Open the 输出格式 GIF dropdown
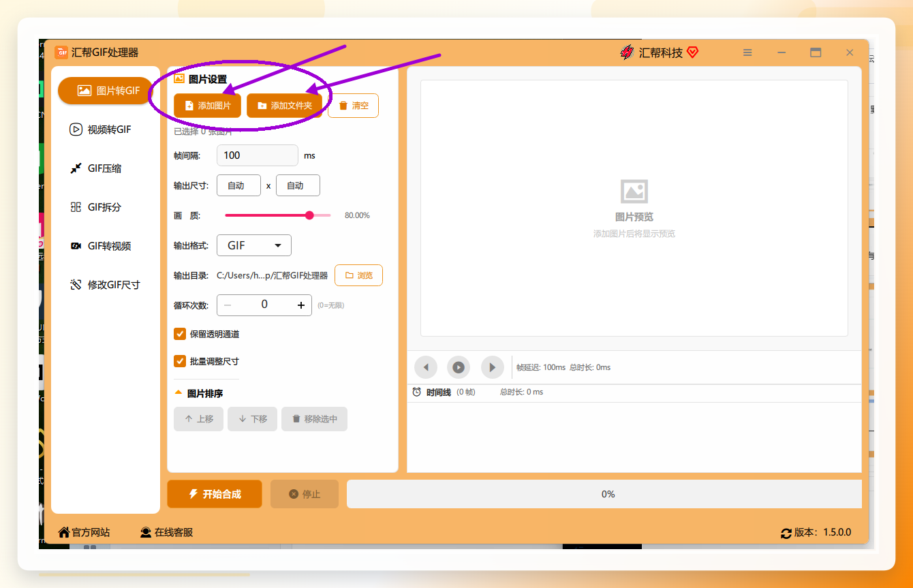Viewport: 913px width, 588px height. tap(254, 245)
